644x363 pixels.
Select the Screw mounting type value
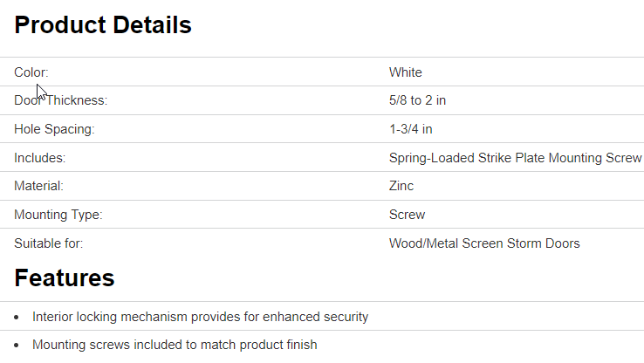pyautogui.click(x=408, y=215)
